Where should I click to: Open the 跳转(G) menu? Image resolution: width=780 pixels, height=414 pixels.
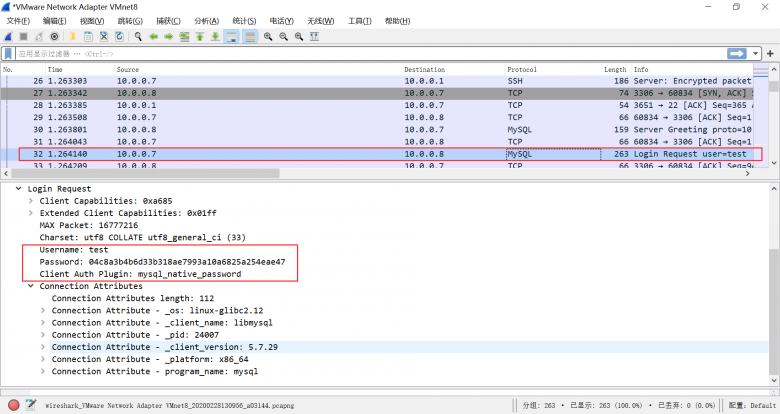click(x=130, y=21)
